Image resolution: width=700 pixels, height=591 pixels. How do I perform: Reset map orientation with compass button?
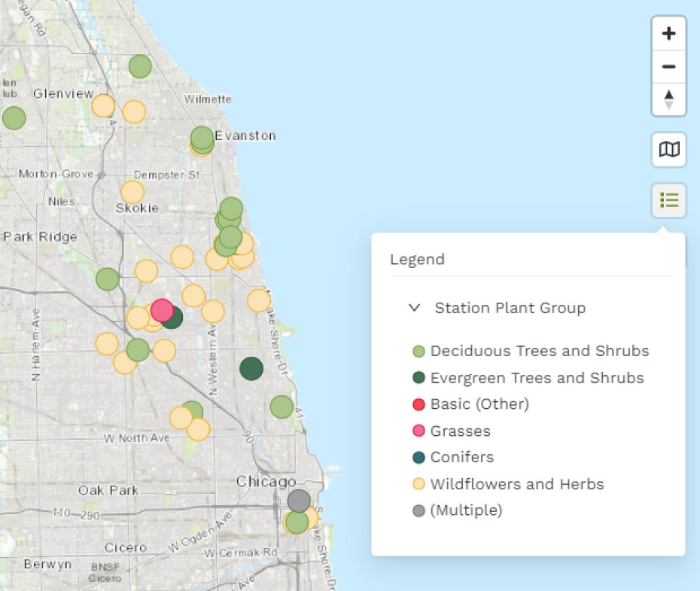(x=668, y=99)
